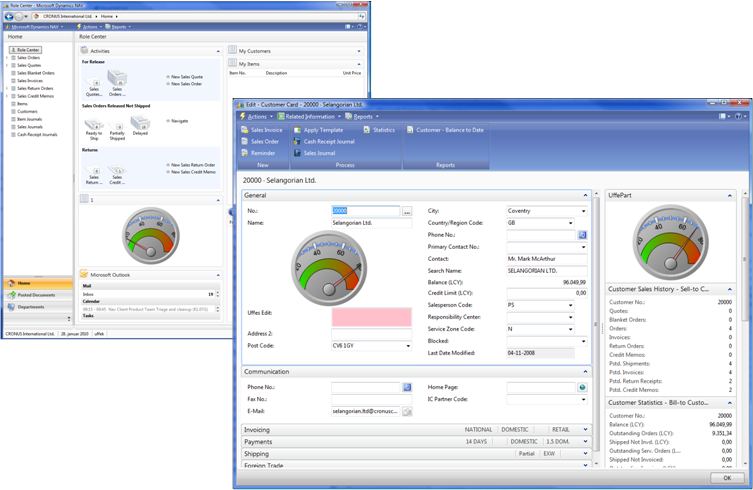Open the City dropdown

point(583,211)
